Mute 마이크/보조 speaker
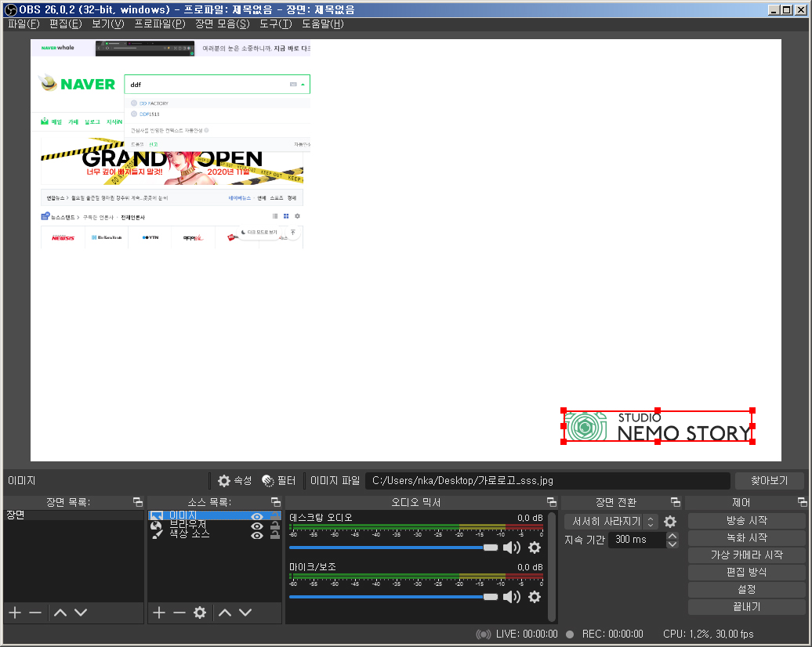Viewport: 812px width, 647px height. (512, 598)
